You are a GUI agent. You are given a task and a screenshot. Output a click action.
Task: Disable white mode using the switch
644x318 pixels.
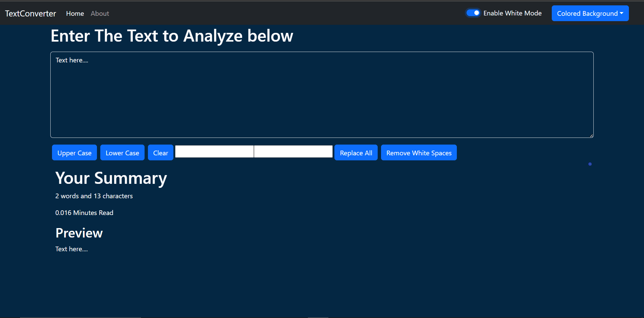click(473, 12)
